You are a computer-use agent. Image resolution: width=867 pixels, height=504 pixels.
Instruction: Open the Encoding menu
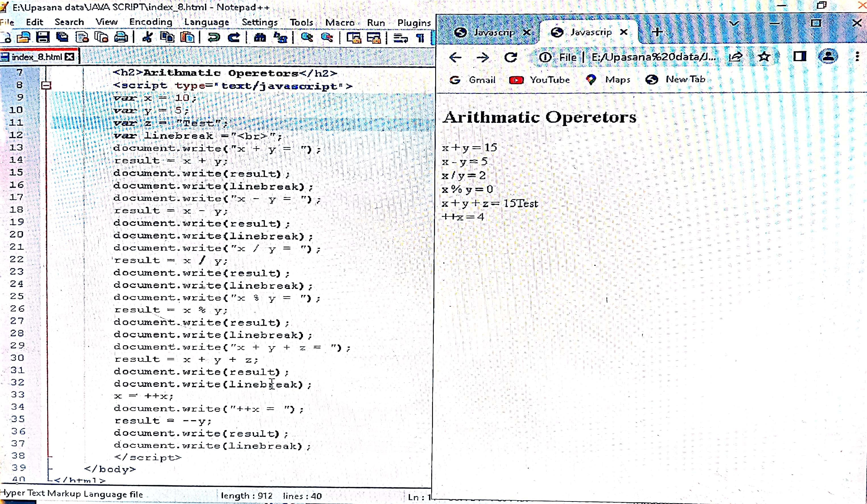pyautogui.click(x=151, y=22)
